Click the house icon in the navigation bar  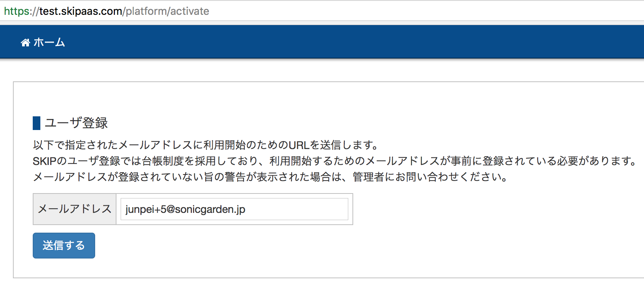pos(26,43)
